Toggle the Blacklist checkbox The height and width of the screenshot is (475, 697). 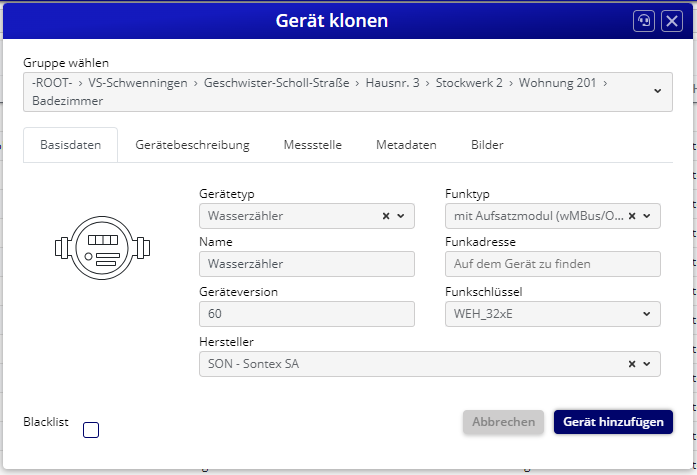(x=91, y=430)
